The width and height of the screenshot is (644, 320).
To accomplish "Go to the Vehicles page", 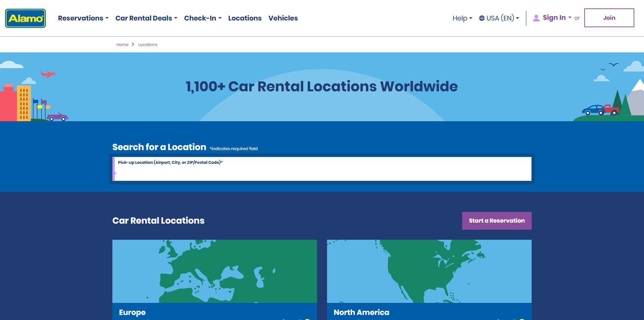I will 283,18.
